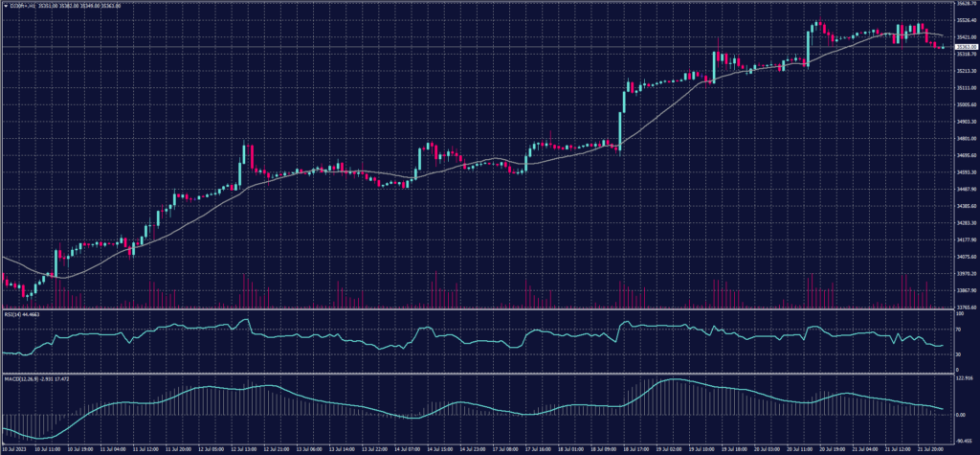Click the 34075.00 price axis label
The width and height of the screenshot is (980, 455).
coord(966,257)
